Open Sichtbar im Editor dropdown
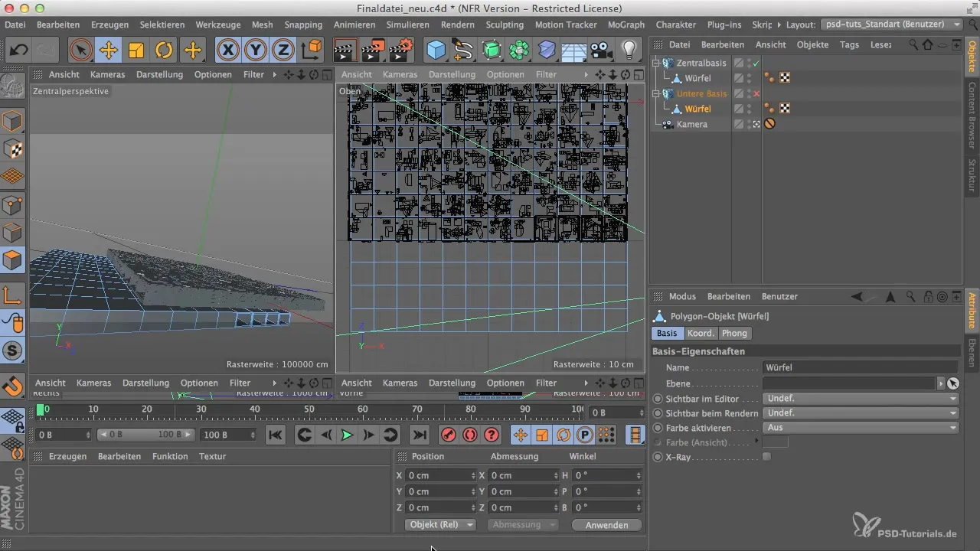This screenshot has height=551, width=980. click(861, 399)
